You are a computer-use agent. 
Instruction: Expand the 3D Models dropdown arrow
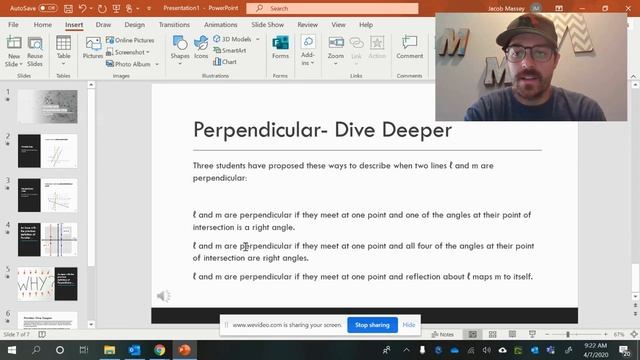tap(258, 39)
